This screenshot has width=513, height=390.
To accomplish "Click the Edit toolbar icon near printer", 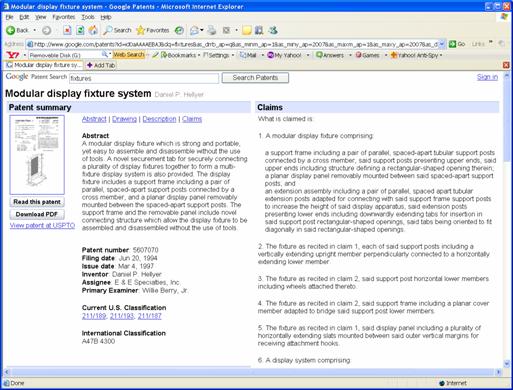I will click(x=227, y=30).
